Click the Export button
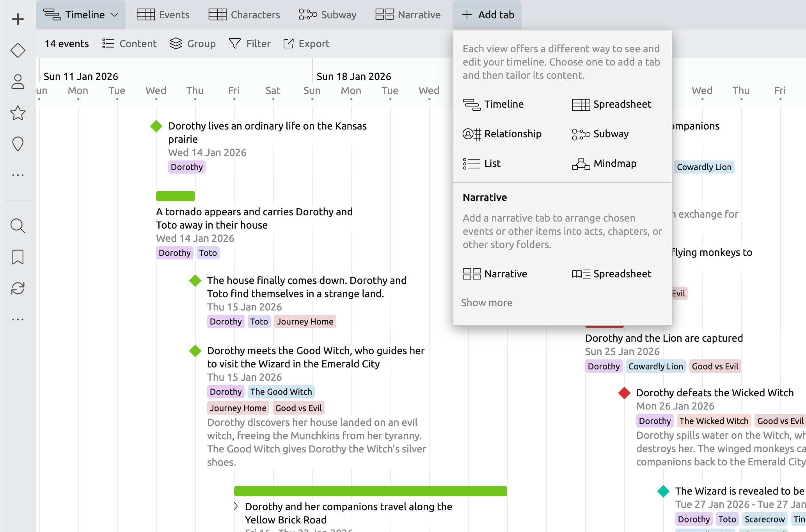The width and height of the screenshot is (806, 532). [x=306, y=44]
